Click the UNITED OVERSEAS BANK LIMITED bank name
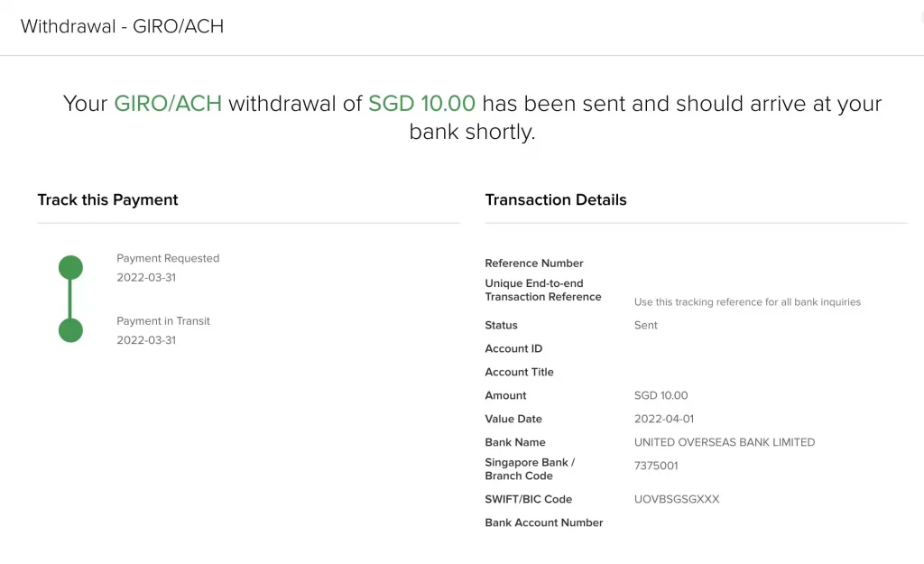 (725, 442)
